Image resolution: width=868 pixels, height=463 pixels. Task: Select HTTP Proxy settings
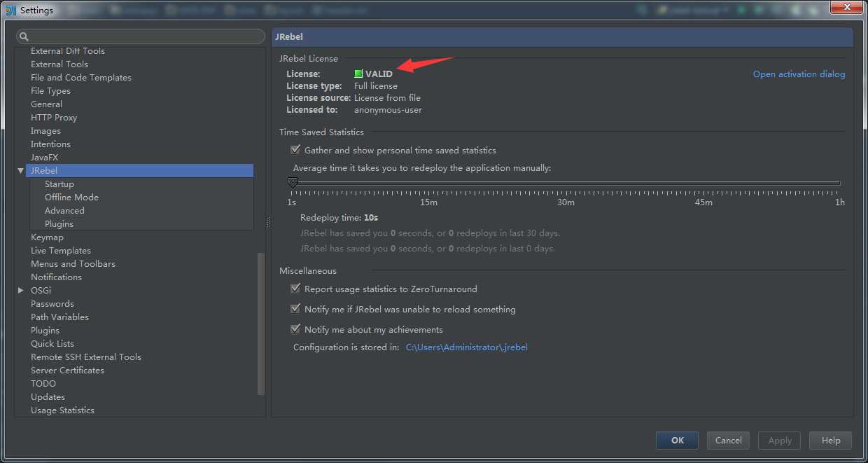(54, 117)
